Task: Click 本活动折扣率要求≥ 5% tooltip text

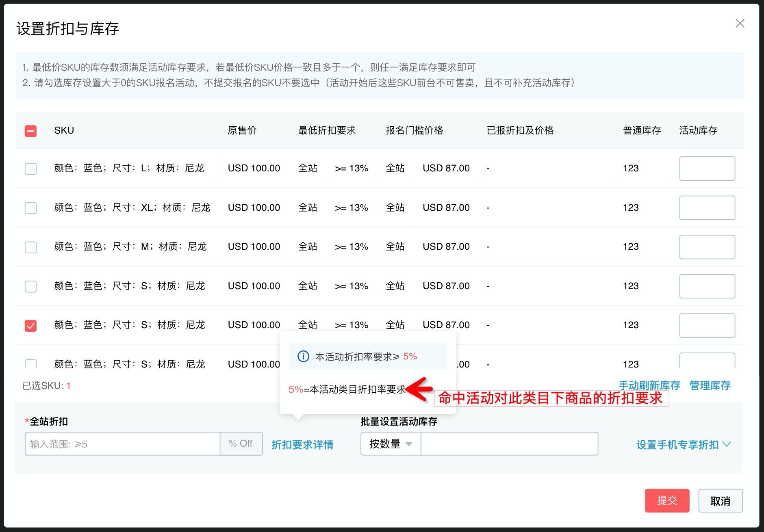Action: [366, 357]
